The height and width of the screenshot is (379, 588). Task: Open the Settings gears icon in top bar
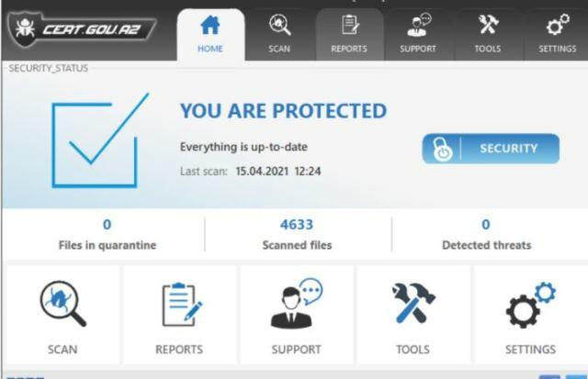(558, 25)
